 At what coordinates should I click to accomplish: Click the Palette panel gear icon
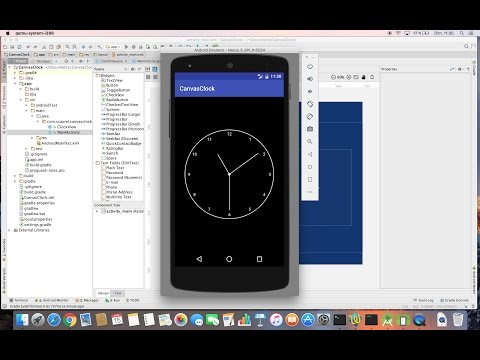coord(133,69)
